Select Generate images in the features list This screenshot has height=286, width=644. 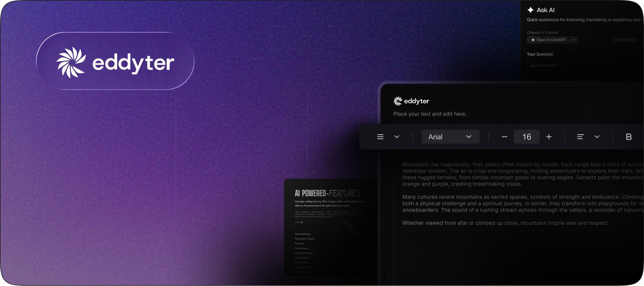[x=305, y=239]
